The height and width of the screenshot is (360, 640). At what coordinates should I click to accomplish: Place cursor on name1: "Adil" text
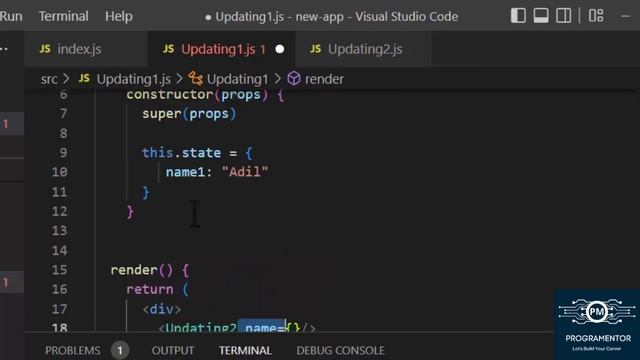click(x=217, y=172)
